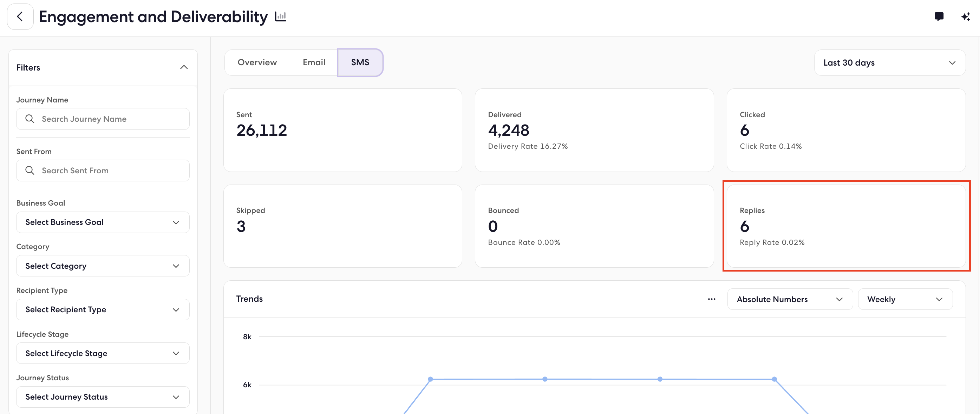Click the Click Rate 0.14% text
The image size is (980, 414).
[770, 146]
